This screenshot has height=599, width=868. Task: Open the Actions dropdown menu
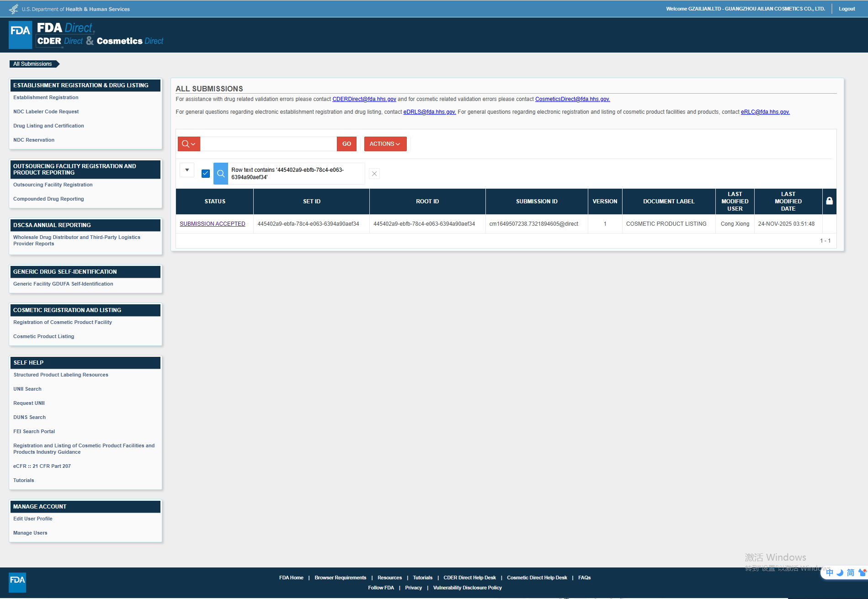(x=385, y=144)
